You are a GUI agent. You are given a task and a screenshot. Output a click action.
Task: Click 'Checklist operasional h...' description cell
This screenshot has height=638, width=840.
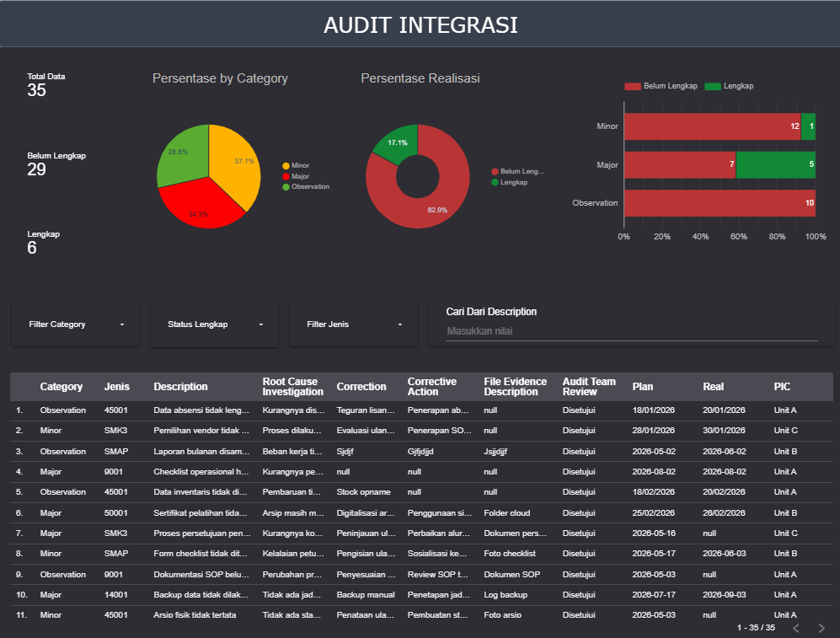[201, 472]
